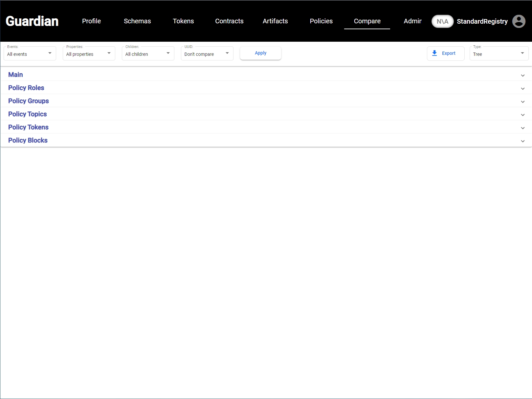The width and height of the screenshot is (532, 399).
Task: Switch to the Policies tab
Action: pyautogui.click(x=321, y=21)
